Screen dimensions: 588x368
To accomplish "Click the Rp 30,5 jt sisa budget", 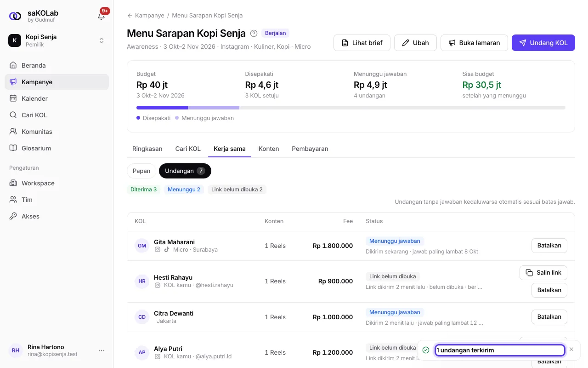I will (482, 85).
